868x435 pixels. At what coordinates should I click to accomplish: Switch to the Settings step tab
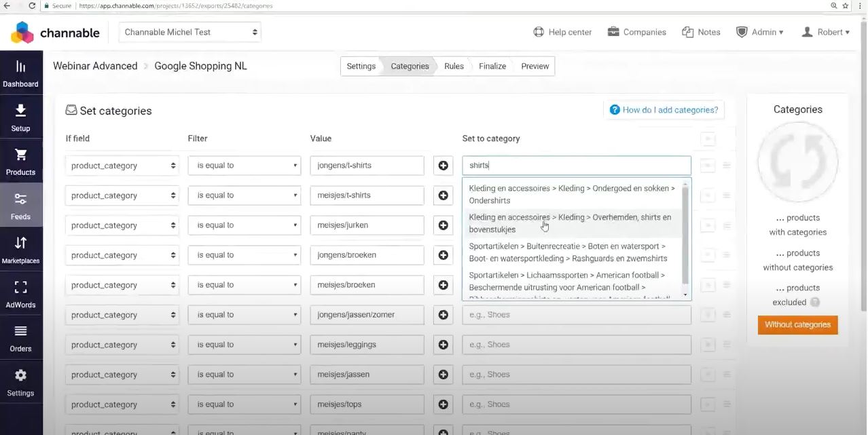[361, 67]
